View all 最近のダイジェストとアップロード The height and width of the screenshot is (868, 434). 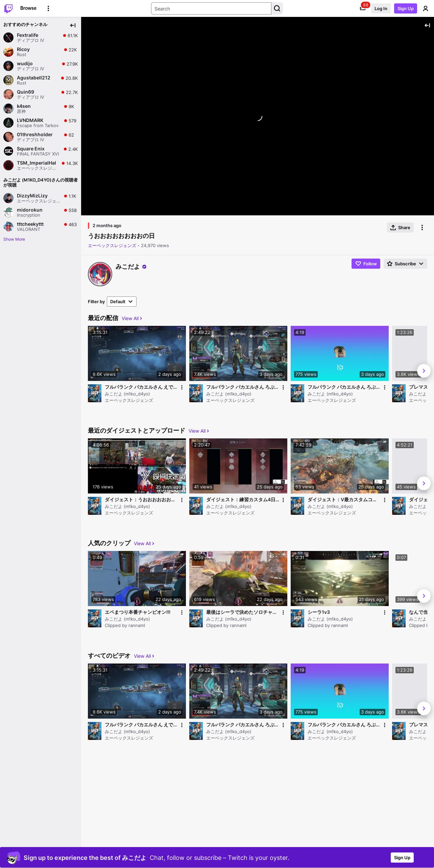199,431
